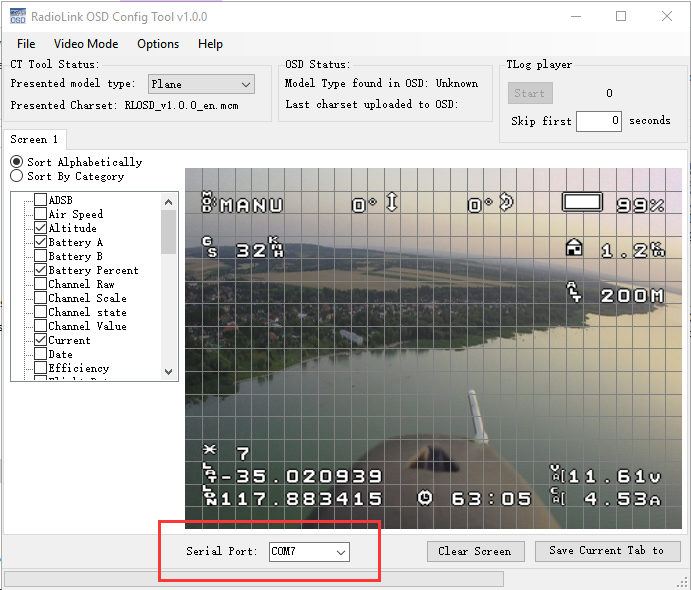Select the MANU flight mode OSD element
The width and height of the screenshot is (691, 590).
point(252,205)
